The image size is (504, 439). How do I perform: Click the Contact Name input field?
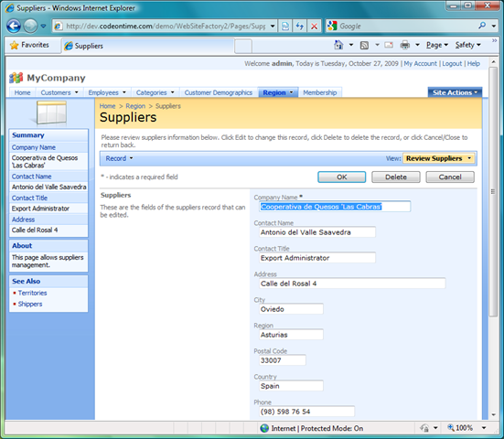[316, 232]
